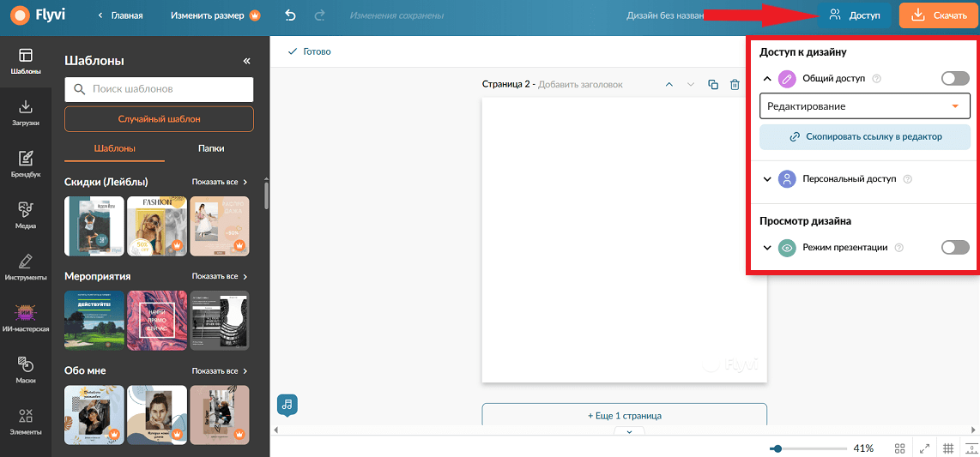980x457 pixels.
Task: Adjust the zoom slider handle
Action: [777, 448]
